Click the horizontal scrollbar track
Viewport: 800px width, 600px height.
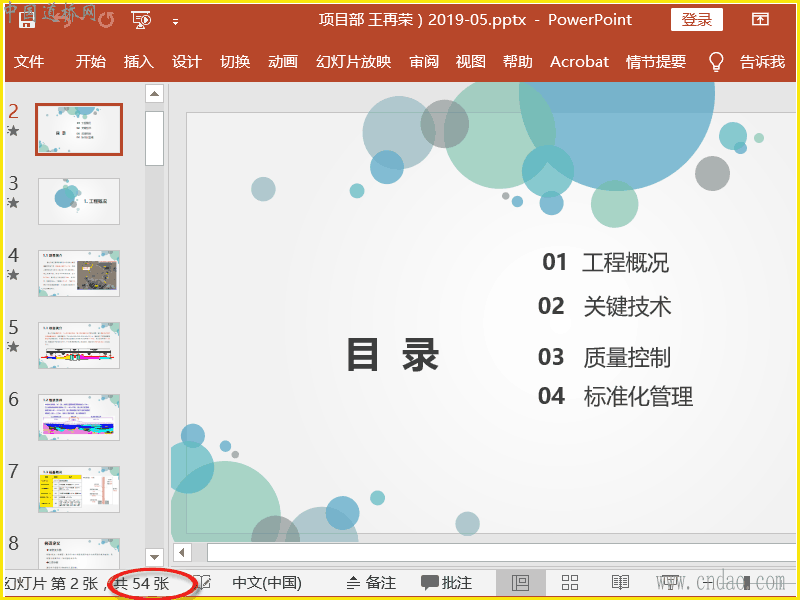501,552
